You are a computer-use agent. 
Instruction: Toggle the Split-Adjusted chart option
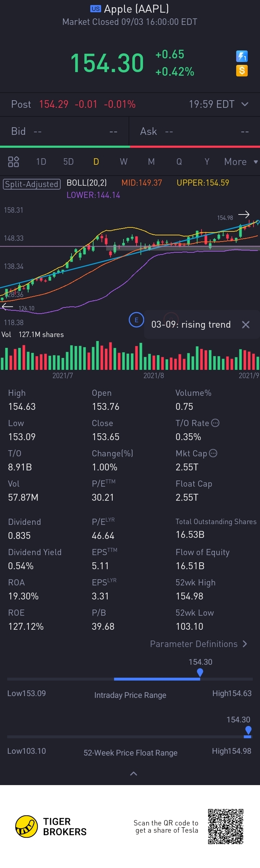[31, 184]
